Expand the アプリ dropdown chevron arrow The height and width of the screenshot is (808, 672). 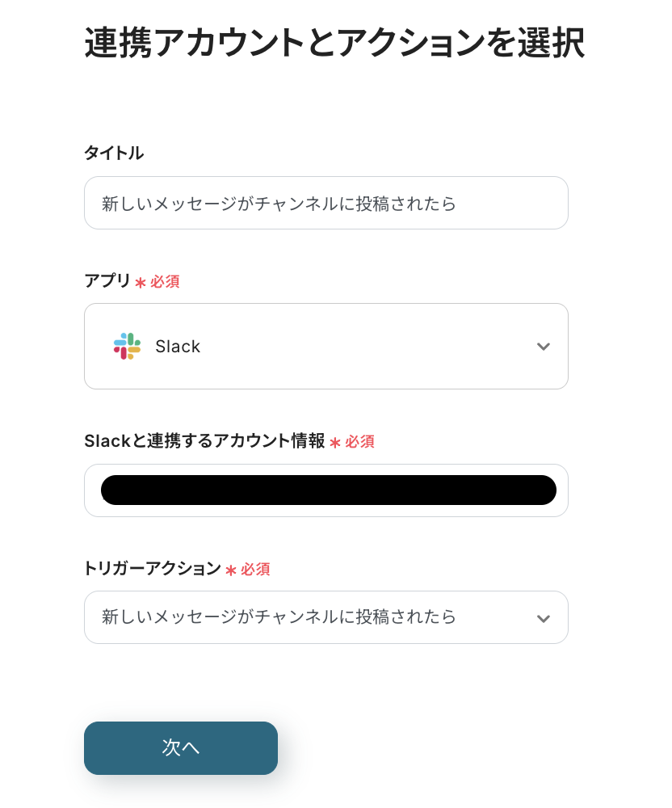tap(544, 347)
